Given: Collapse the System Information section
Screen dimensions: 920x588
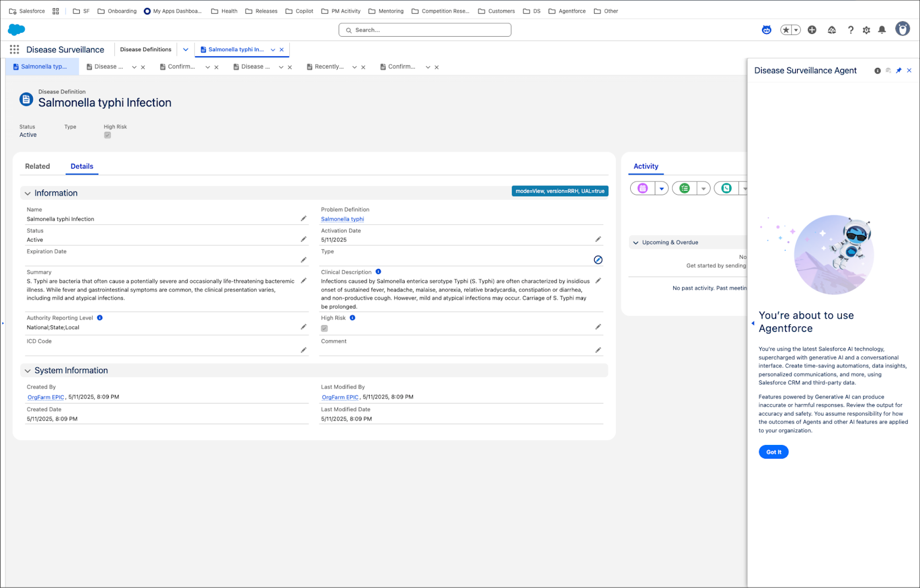Looking at the screenshot, I should pyautogui.click(x=28, y=371).
